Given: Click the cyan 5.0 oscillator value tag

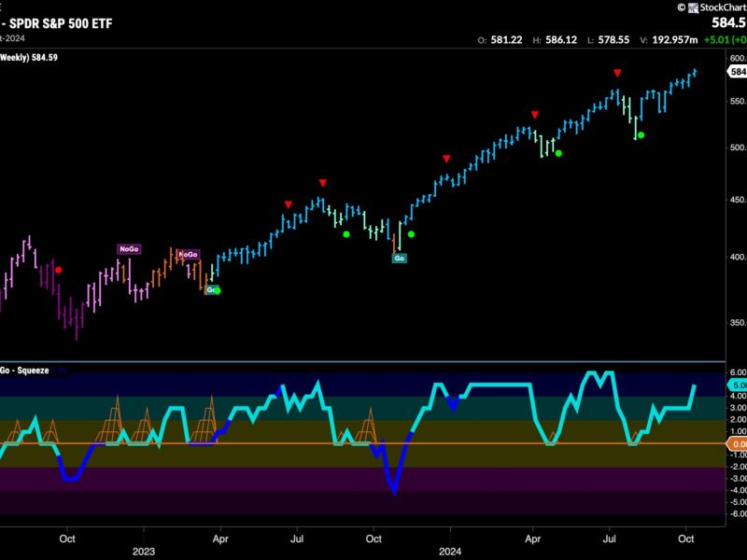Looking at the screenshot, I should click(x=737, y=385).
